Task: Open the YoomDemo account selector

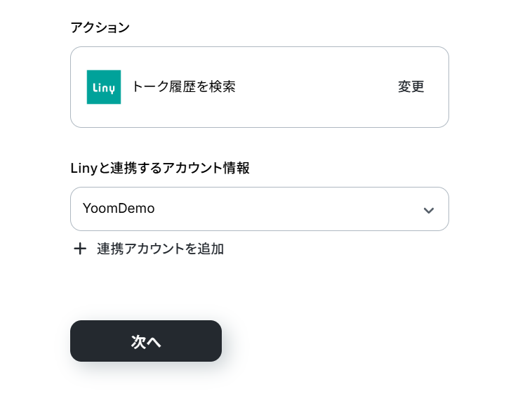Action: (x=259, y=209)
